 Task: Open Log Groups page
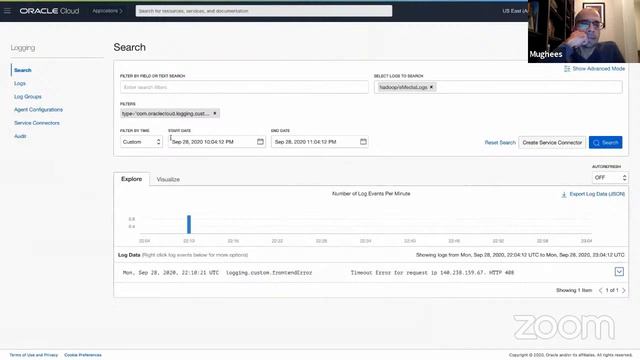pyautogui.click(x=28, y=97)
